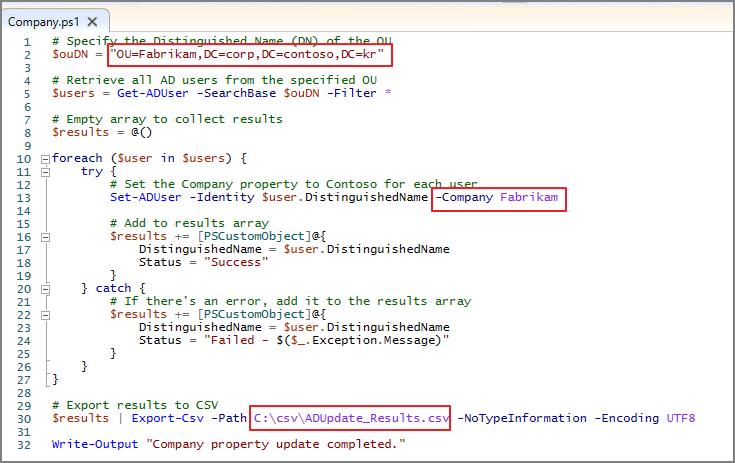Screen dimensions: 735x463
Task: Click Set-ADUser cmdlet on line 13
Action: [x=146, y=197]
